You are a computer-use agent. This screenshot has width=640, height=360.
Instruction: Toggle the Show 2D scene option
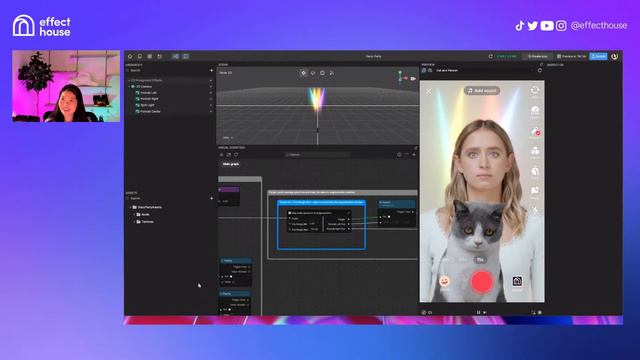(x=226, y=73)
